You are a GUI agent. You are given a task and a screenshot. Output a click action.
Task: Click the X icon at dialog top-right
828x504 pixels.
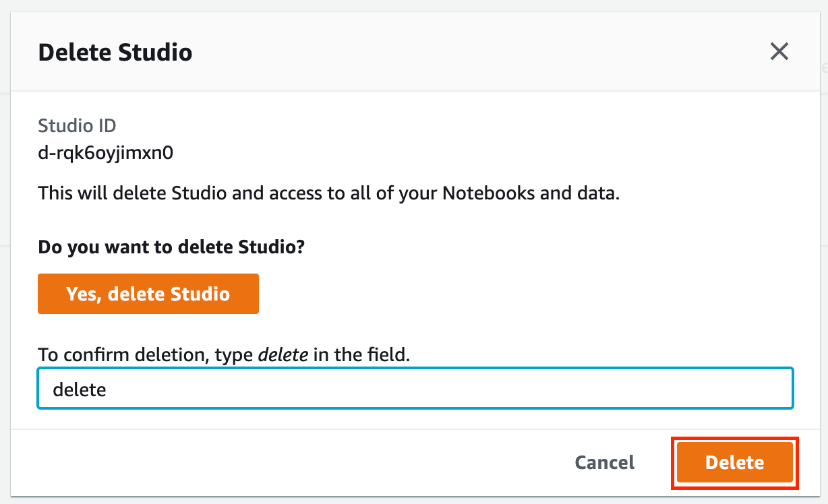pyautogui.click(x=779, y=52)
